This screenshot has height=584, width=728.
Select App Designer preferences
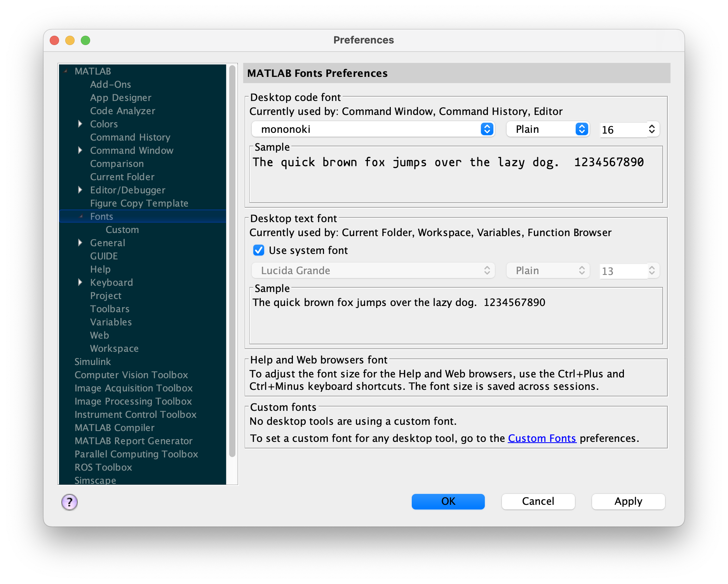(x=120, y=97)
